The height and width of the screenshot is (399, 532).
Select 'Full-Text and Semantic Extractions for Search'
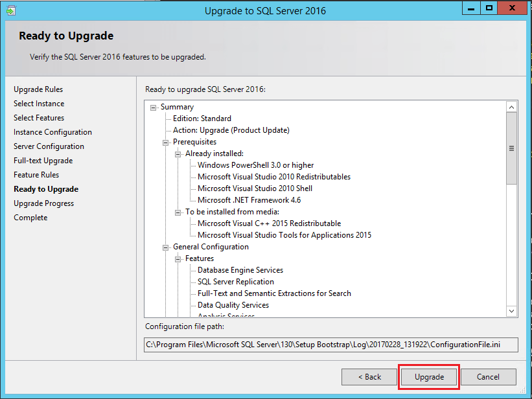tap(275, 293)
